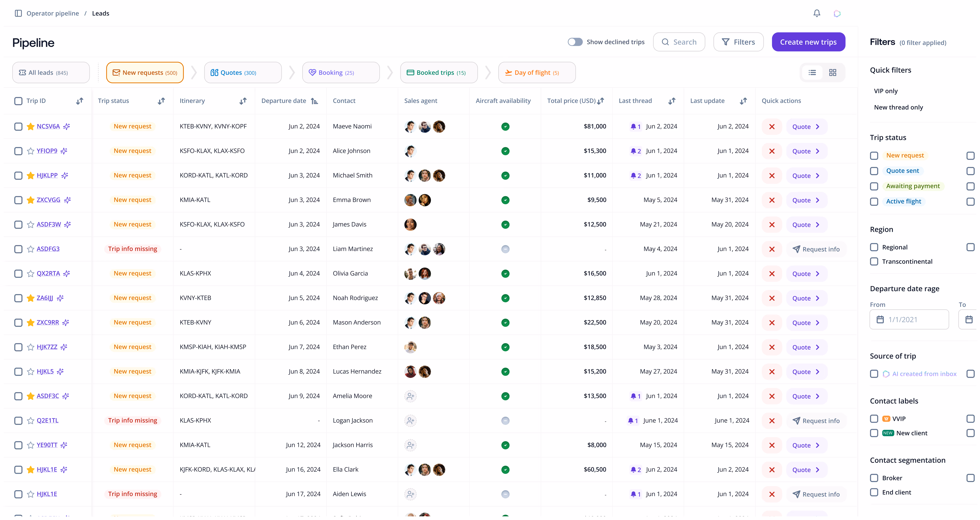Open the thread bell in the Ella Clark row
Viewport: 980px width, 520px height.
635,470
